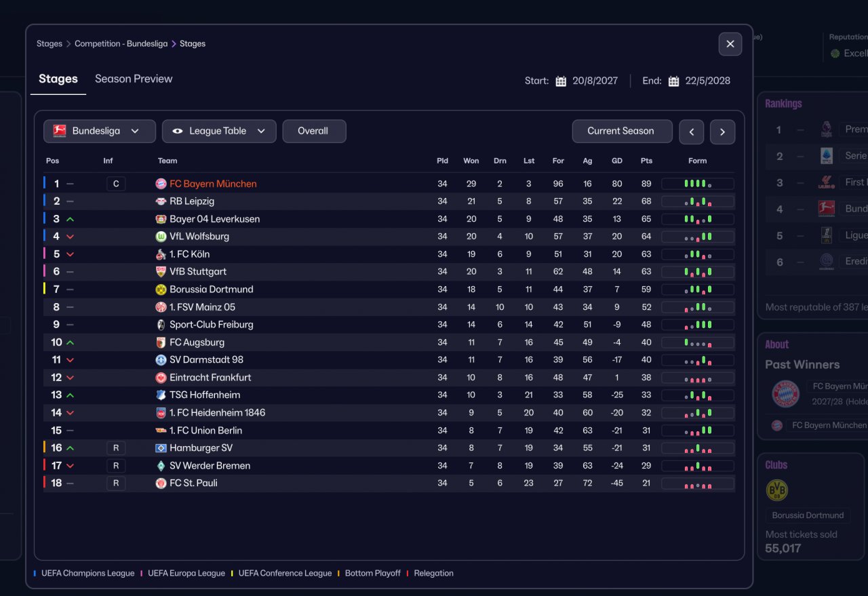Screen dimensions: 868x596
Task: Sort the table by Won column header
Action: click(471, 161)
